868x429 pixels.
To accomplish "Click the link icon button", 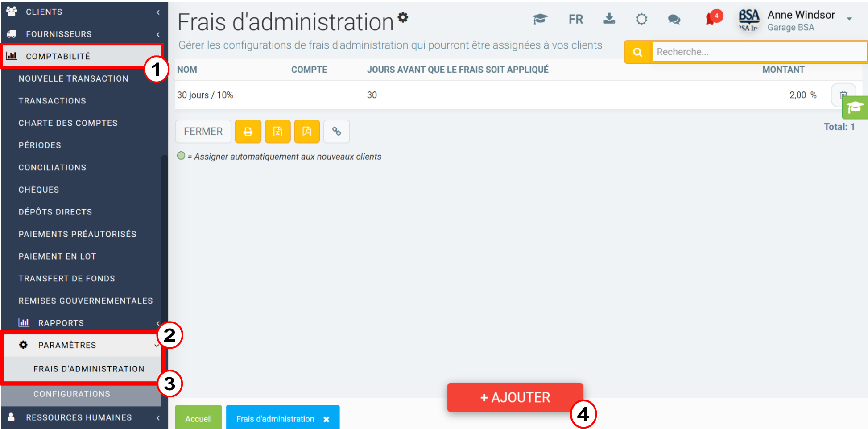I will click(x=337, y=132).
